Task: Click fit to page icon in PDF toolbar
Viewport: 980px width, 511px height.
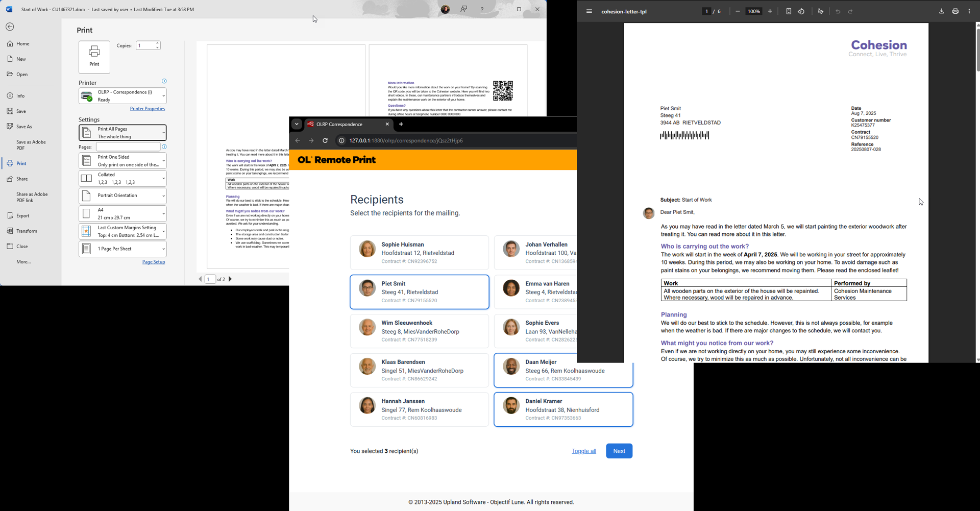Action: click(789, 11)
